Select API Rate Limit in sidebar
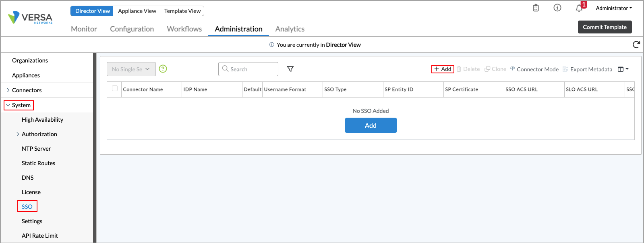This screenshot has width=644, height=243. 40,236
